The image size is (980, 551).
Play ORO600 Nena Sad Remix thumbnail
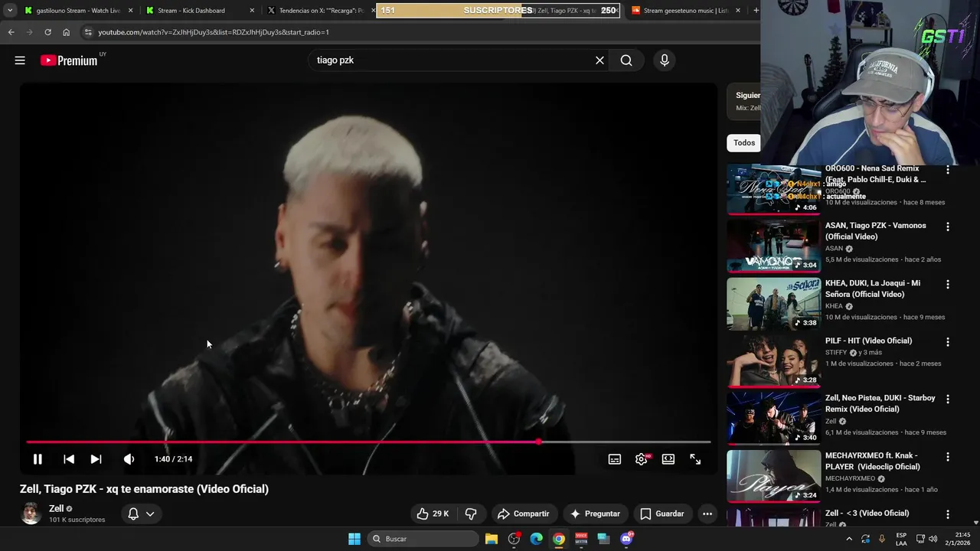773,189
